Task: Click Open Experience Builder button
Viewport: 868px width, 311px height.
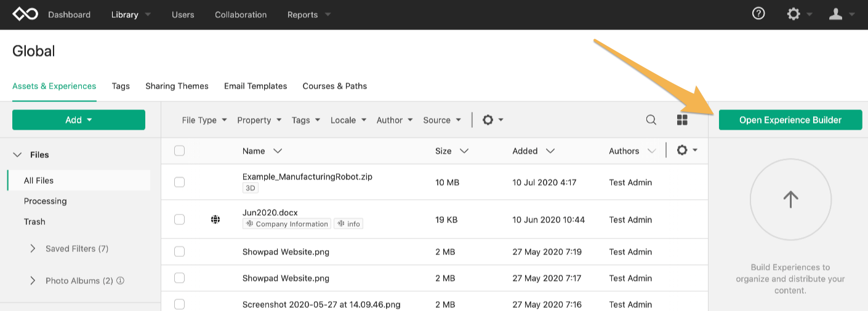Action: click(x=790, y=120)
